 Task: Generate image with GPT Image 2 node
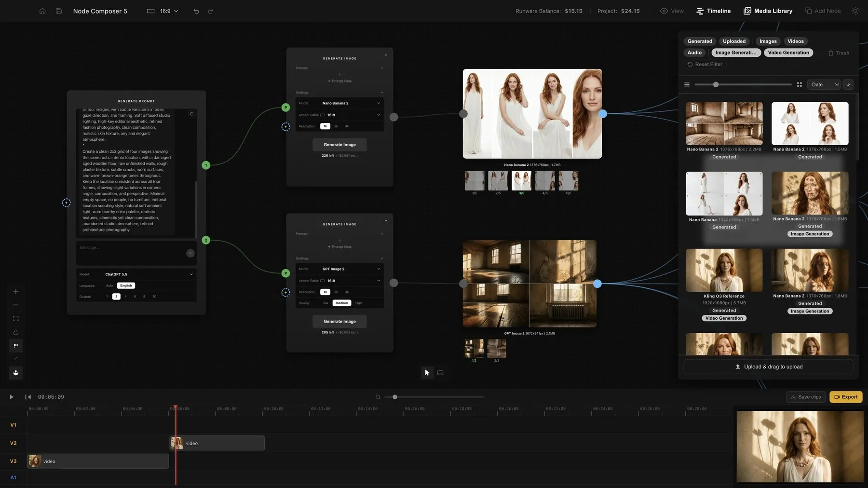(339, 321)
